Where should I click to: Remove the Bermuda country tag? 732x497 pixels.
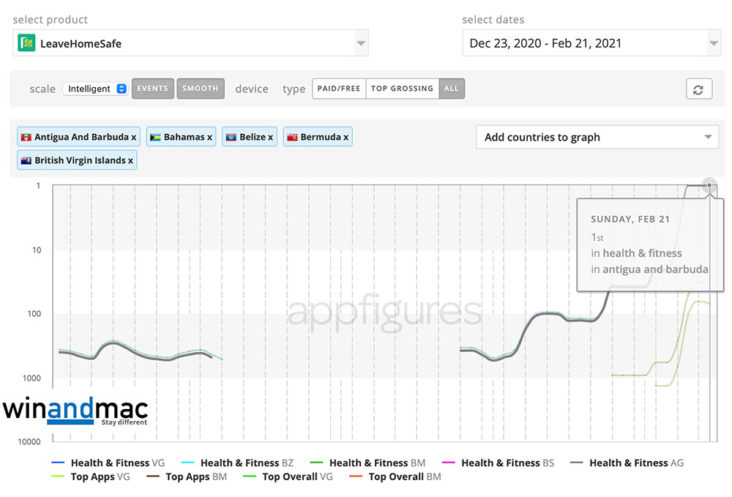pos(346,137)
